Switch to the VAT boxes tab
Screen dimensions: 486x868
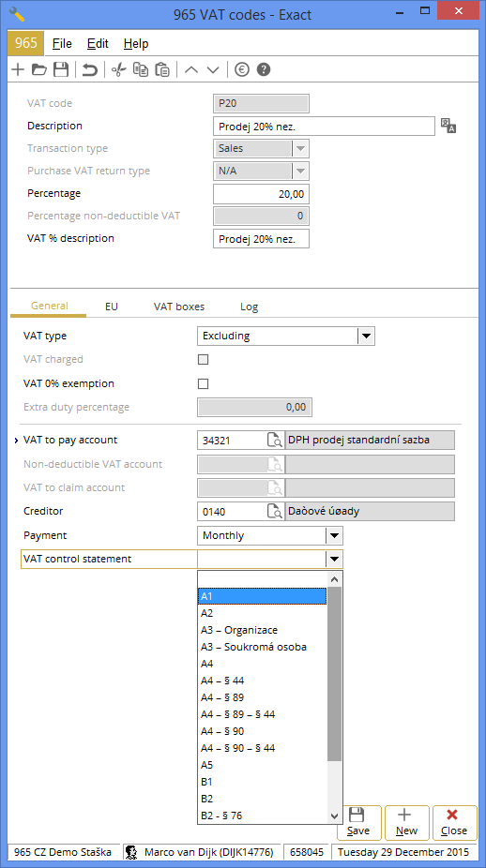[x=179, y=307]
